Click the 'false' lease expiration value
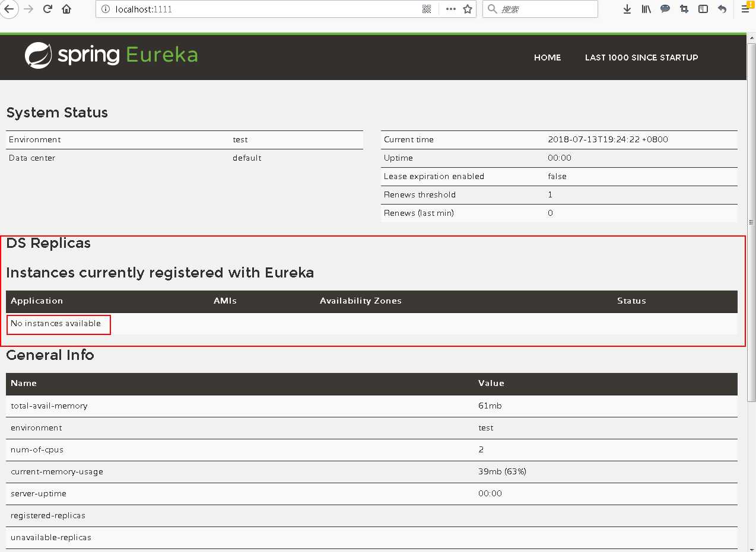756x552 pixels. [x=557, y=176]
